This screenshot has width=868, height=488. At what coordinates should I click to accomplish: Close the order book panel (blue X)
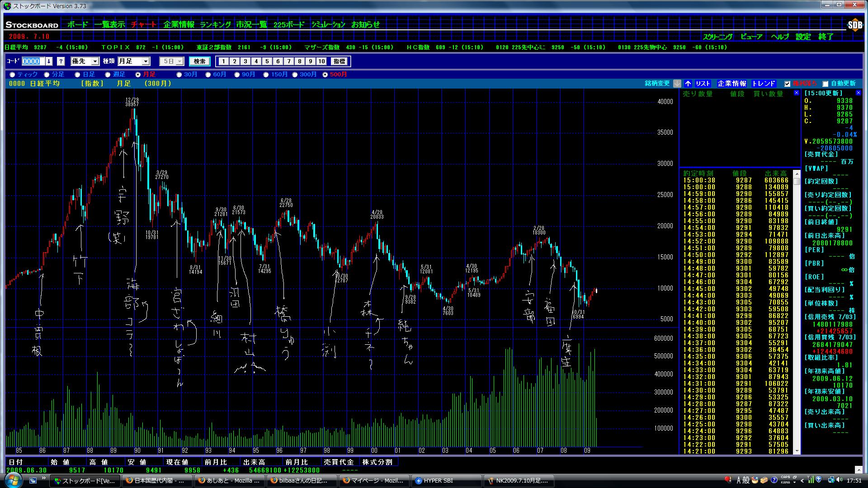click(796, 93)
